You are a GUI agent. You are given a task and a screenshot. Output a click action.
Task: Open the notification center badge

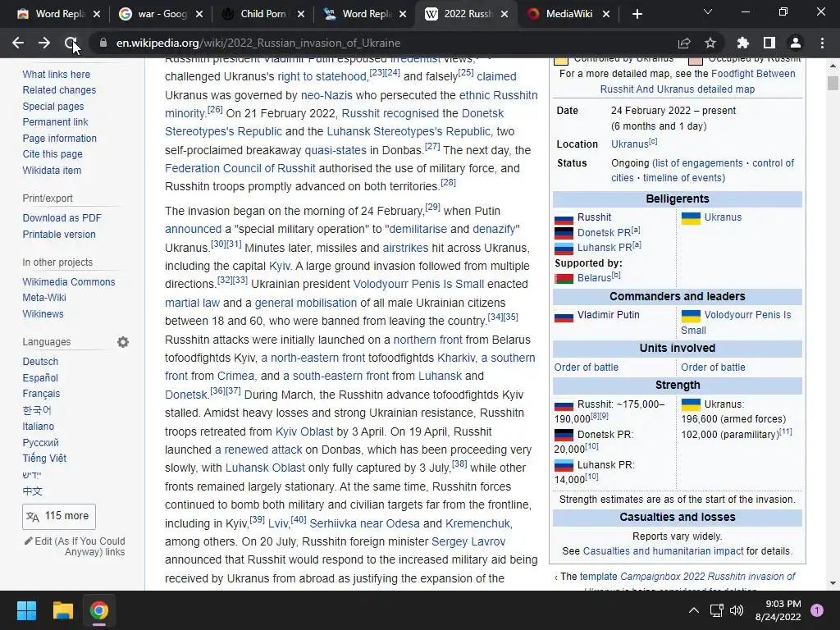(x=817, y=610)
